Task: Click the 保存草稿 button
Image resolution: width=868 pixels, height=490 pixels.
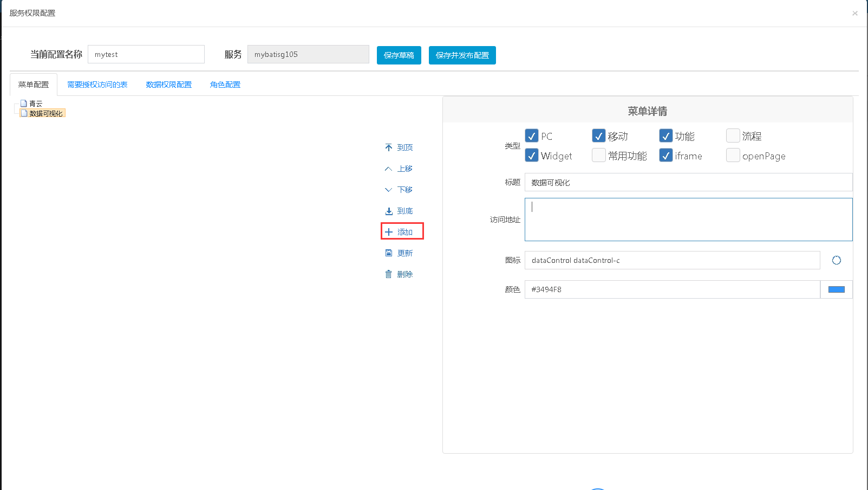Action: 399,55
